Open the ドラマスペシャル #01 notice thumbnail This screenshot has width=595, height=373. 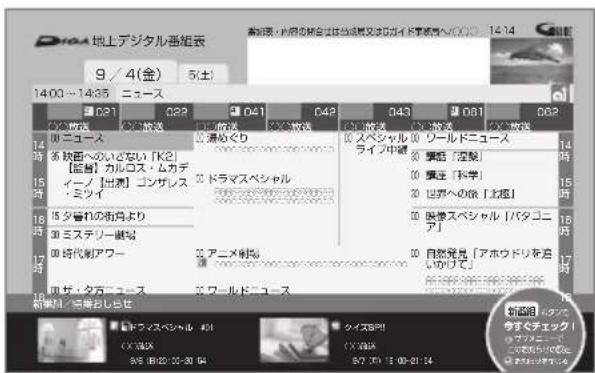[71, 340]
